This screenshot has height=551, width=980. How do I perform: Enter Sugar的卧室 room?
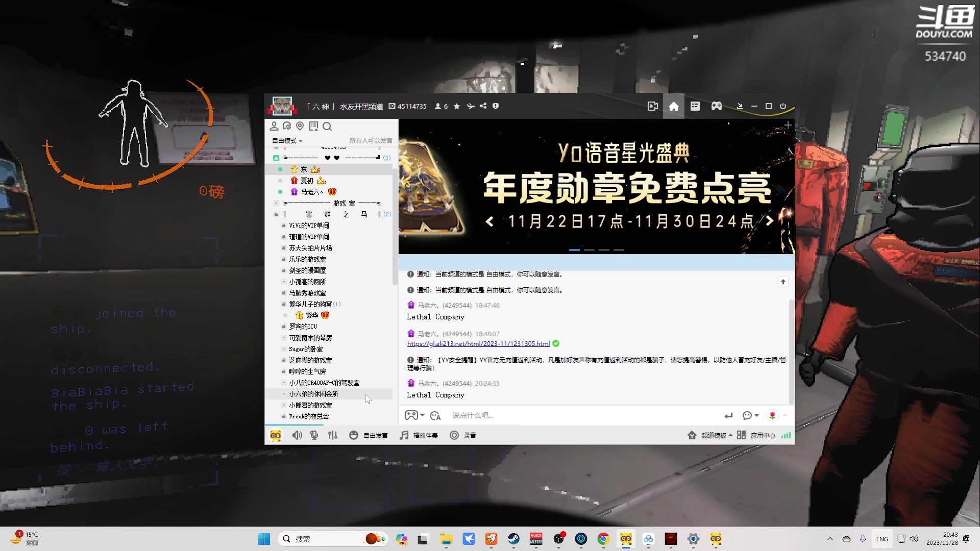click(x=306, y=349)
